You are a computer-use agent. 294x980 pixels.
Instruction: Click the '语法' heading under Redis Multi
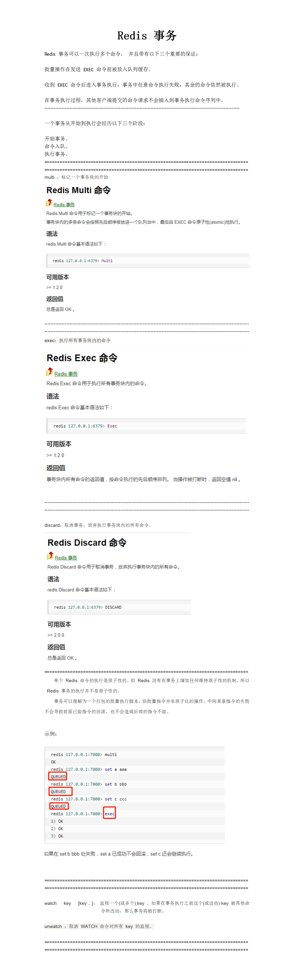[x=52, y=234]
